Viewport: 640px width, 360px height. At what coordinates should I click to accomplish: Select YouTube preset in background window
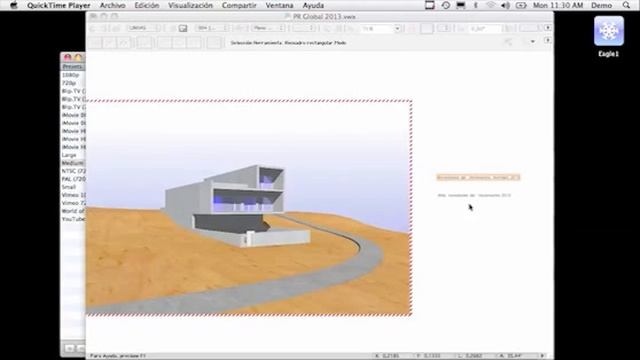click(73, 219)
